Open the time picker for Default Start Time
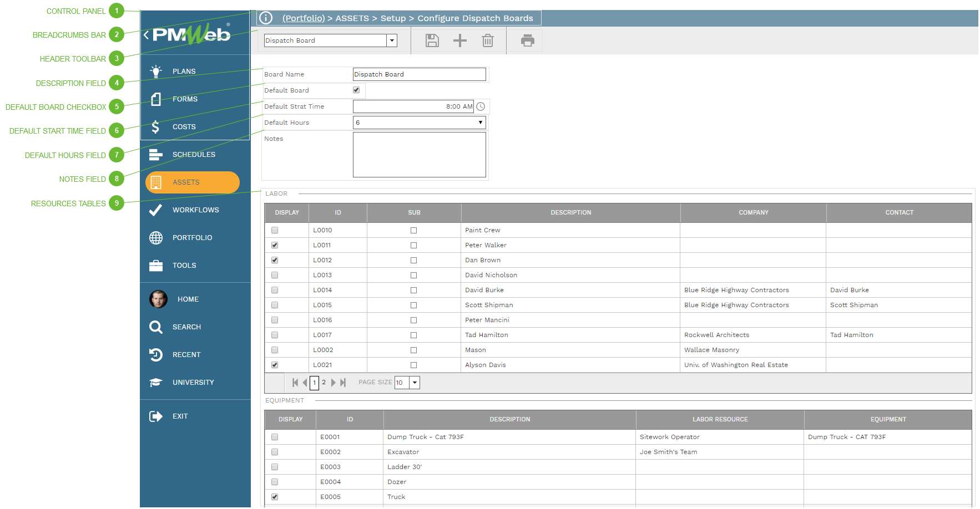The height and width of the screenshot is (509, 980). pyautogui.click(x=481, y=106)
